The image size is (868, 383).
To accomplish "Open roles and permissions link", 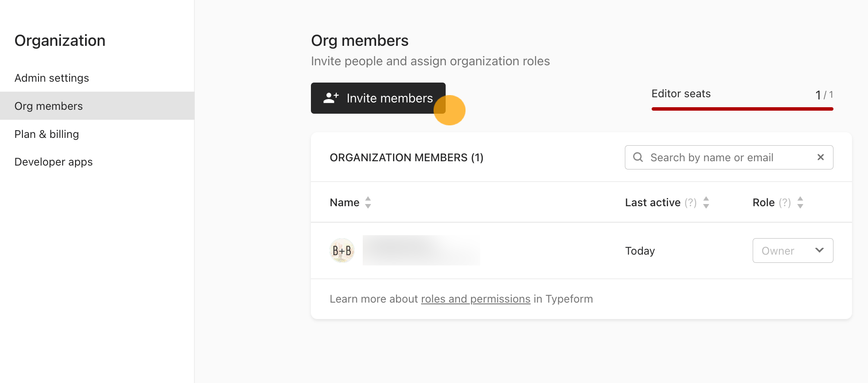I will coord(475,299).
